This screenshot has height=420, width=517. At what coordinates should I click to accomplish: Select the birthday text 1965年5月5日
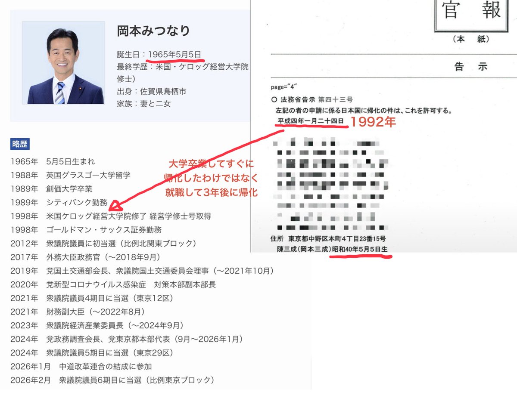click(x=174, y=55)
